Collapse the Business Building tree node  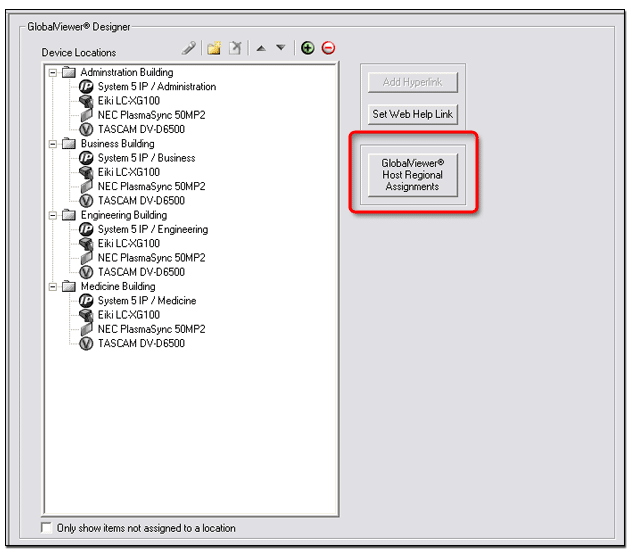click(52, 144)
